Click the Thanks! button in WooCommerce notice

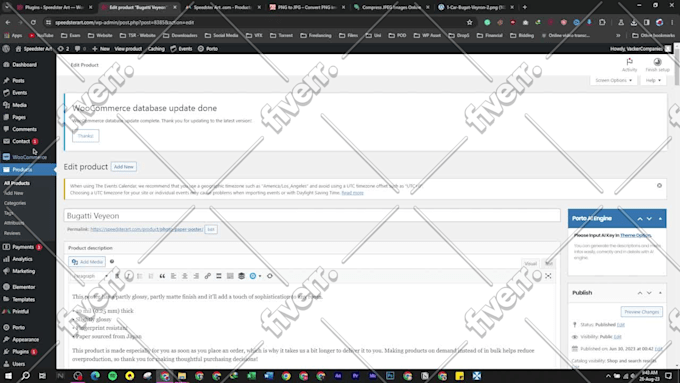click(85, 136)
